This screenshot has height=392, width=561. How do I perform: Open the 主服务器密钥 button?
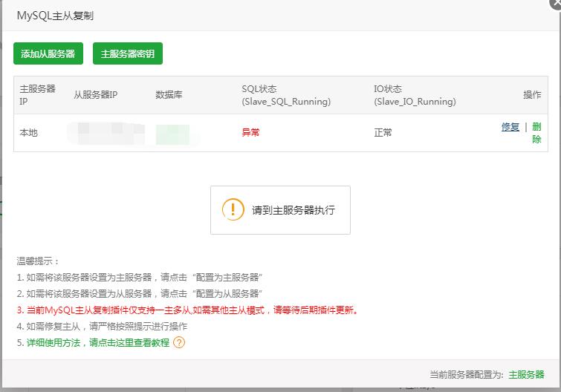(x=127, y=53)
